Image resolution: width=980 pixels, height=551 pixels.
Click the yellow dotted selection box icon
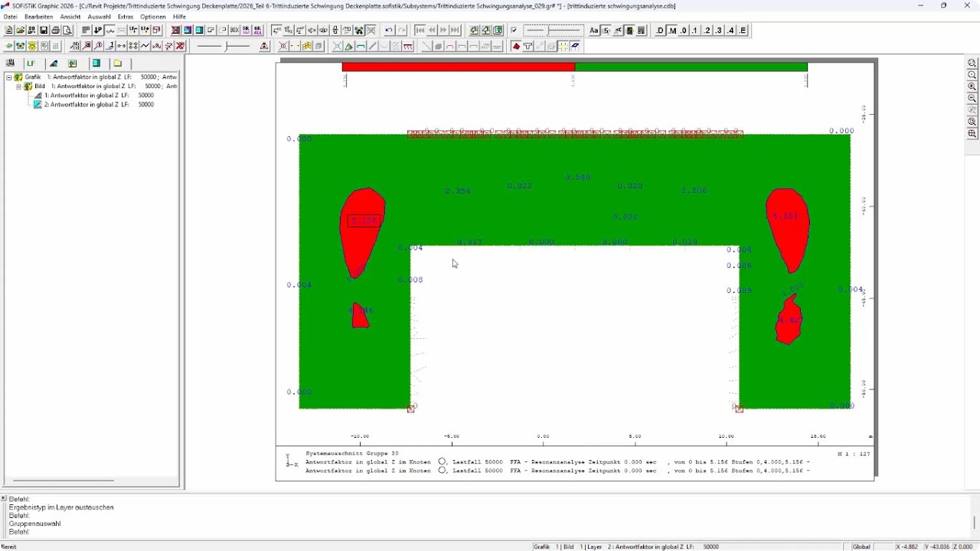[x=563, y=46]
